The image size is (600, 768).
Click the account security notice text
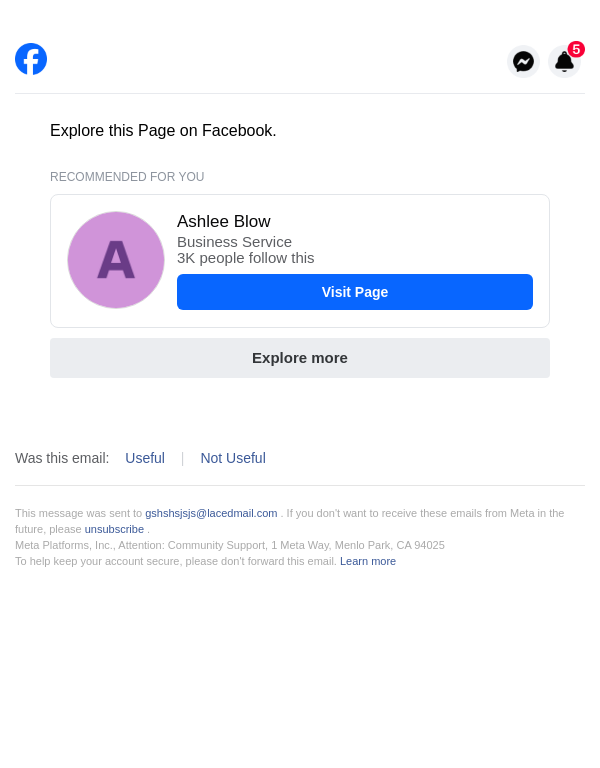[x=175, y=561]
